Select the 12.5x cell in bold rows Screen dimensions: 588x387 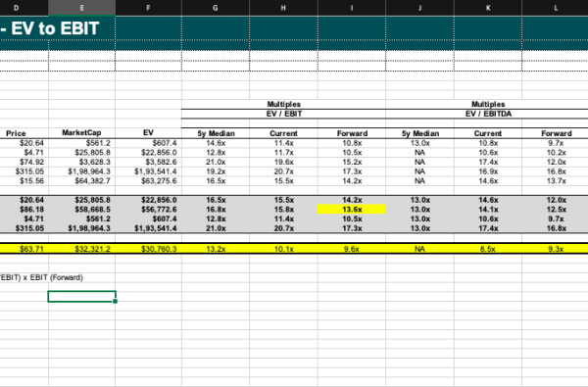pos(556,210)
